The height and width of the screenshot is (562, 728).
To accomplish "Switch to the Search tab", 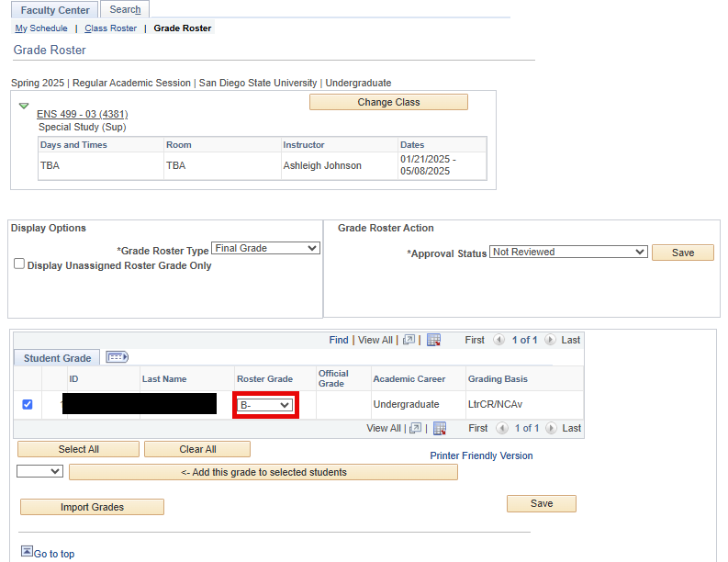I will [x=125, y=10].
